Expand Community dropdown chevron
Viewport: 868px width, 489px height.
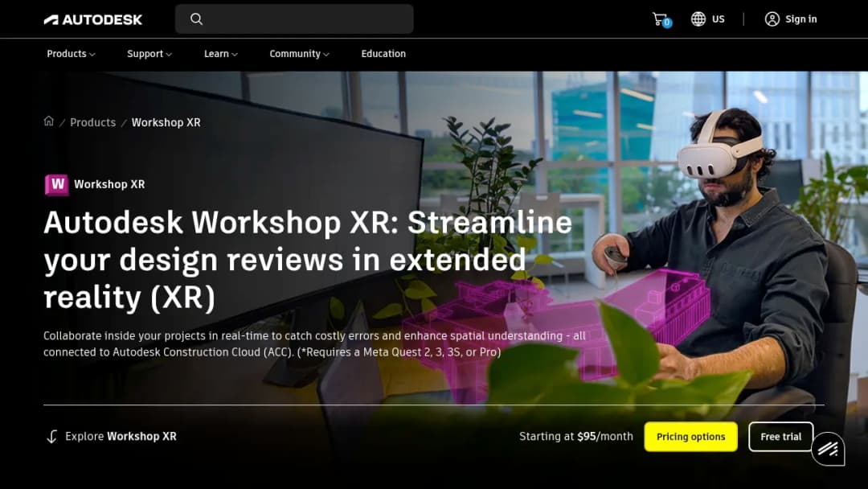point(326,54)
